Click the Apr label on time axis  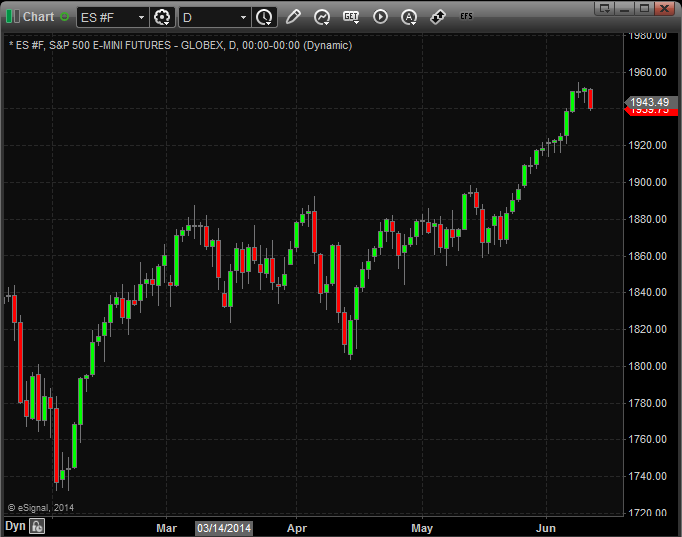pyautogui.click(x=297, y=528)
